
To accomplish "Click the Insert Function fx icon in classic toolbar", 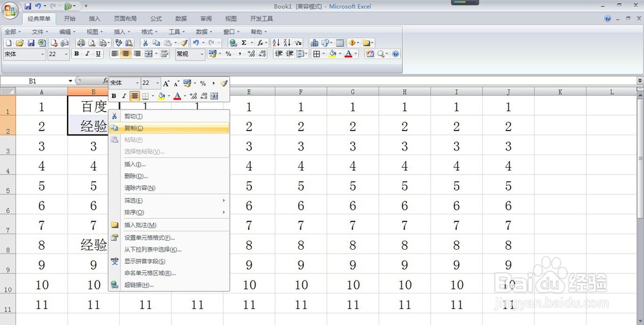I will 260,42.
